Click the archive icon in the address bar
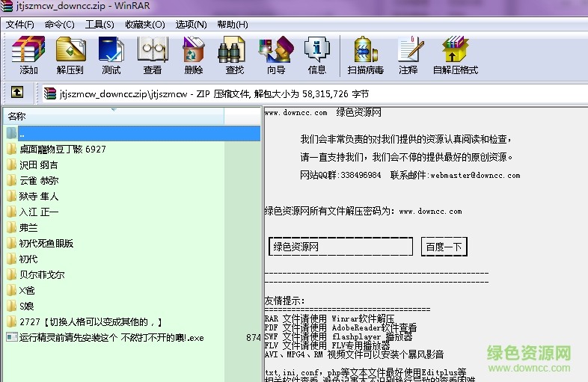Screen dimensions: 588x382 50,93
